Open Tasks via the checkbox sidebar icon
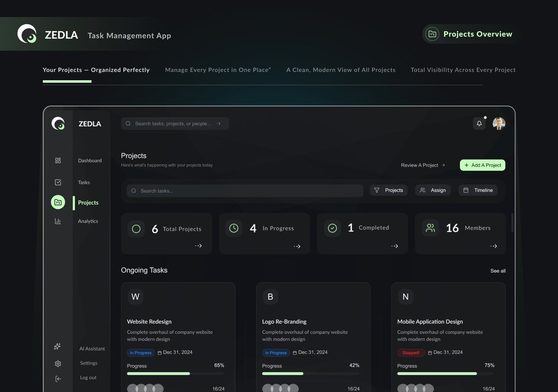The height and width of the screenshot is (392, 558). point(58,182)
